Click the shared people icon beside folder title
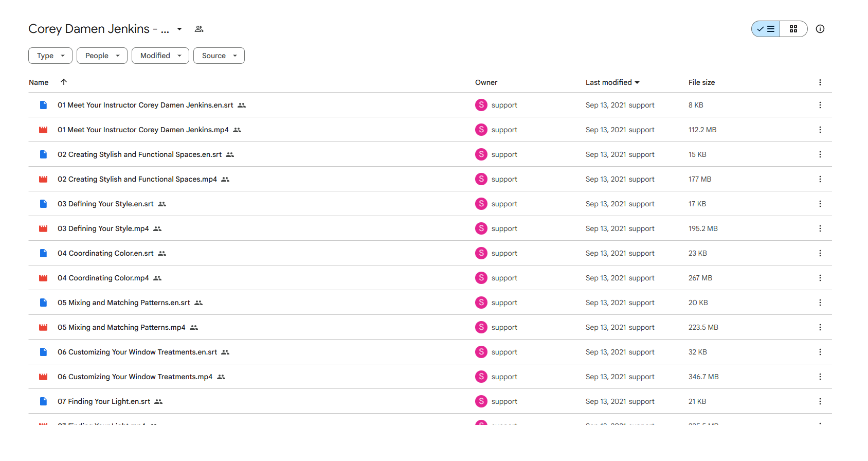Viewport: 868px width, 461px height. pos(199,29)
